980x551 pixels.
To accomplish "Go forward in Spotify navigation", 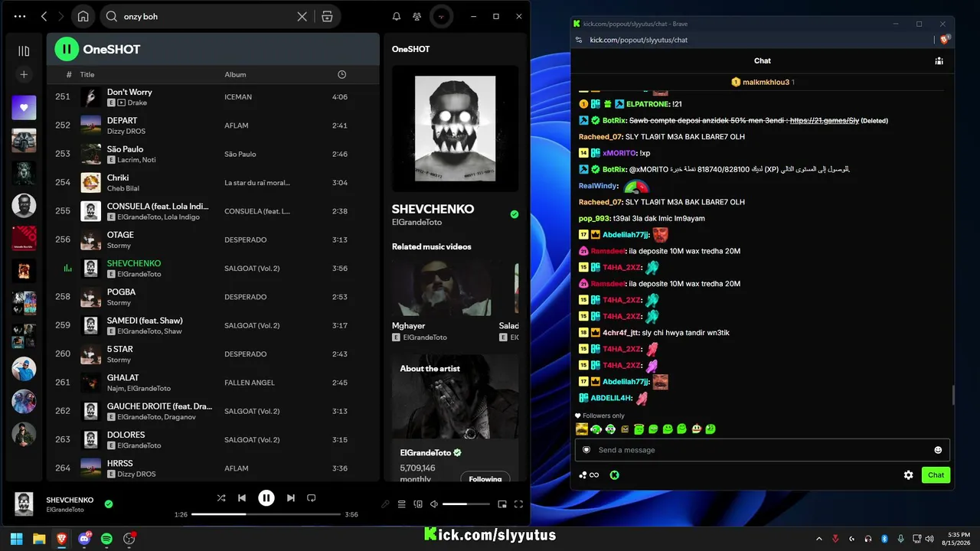I will coord(60,16).
